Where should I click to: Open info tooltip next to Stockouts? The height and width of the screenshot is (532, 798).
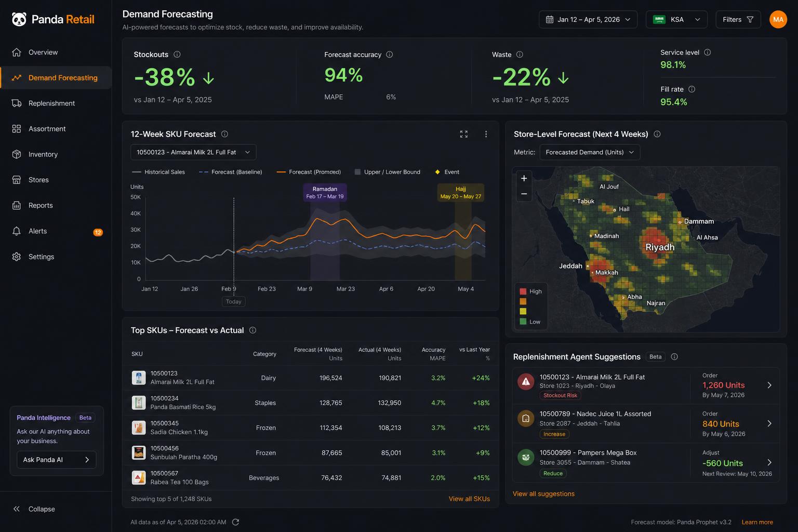pos(177,55)
